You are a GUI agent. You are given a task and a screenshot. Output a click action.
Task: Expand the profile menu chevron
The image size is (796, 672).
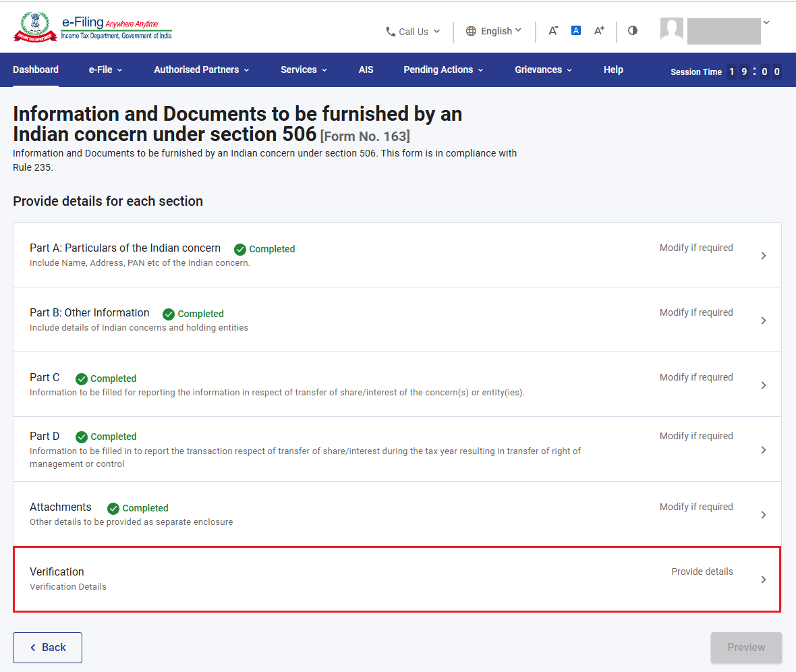coord(766,22)
